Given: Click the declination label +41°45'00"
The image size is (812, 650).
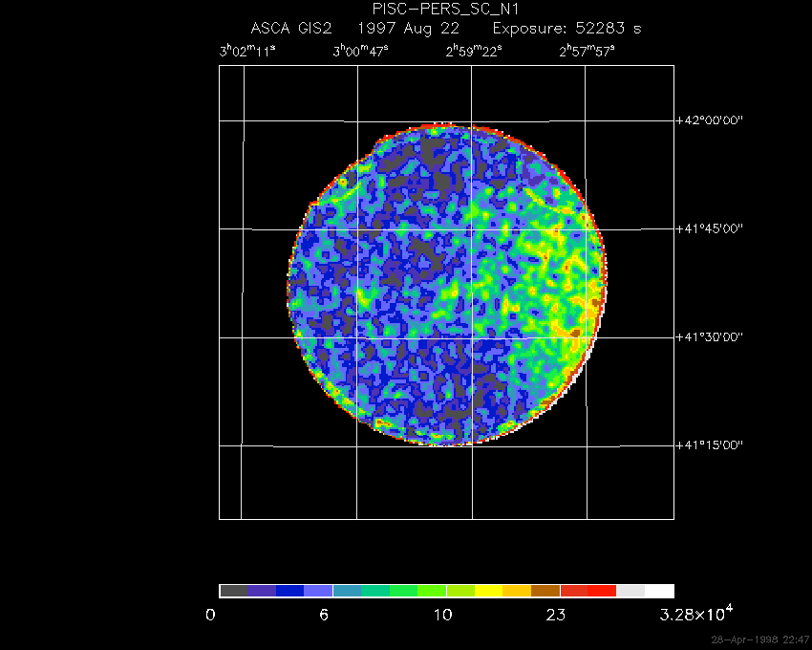Looking at the screenshot, I should coord(709,228).
